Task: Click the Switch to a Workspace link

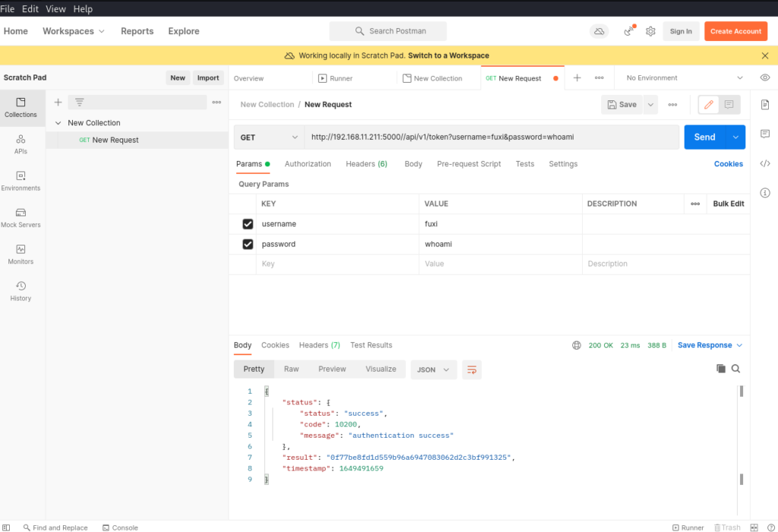Action: click(448, 55)
